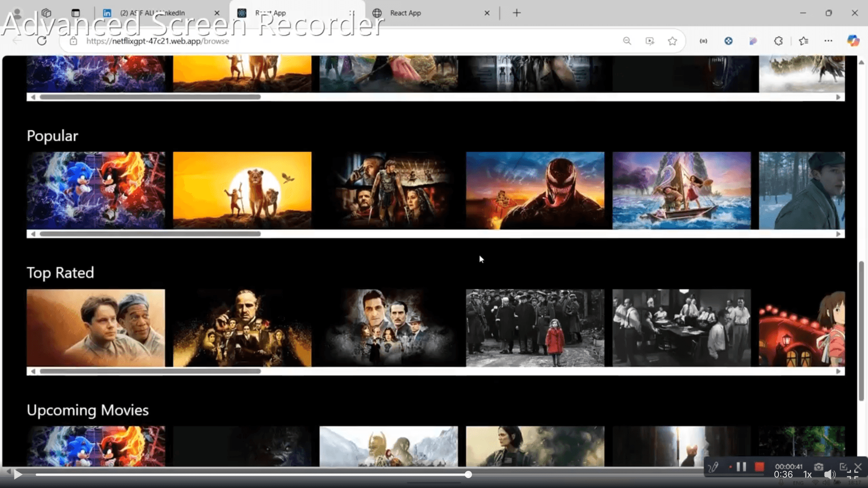
Task: Switch to the rightmost React App tab
Action: point(432,13)
